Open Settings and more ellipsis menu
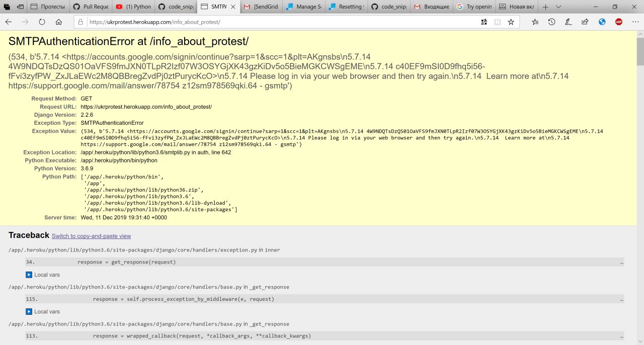 [635, 22]
